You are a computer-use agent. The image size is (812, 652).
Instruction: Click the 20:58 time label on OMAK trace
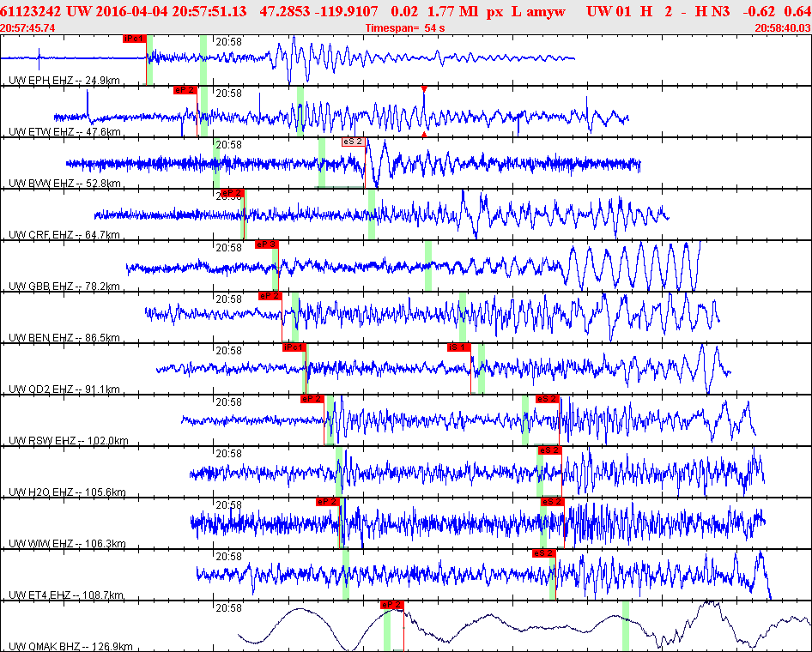tap(229, 608)
